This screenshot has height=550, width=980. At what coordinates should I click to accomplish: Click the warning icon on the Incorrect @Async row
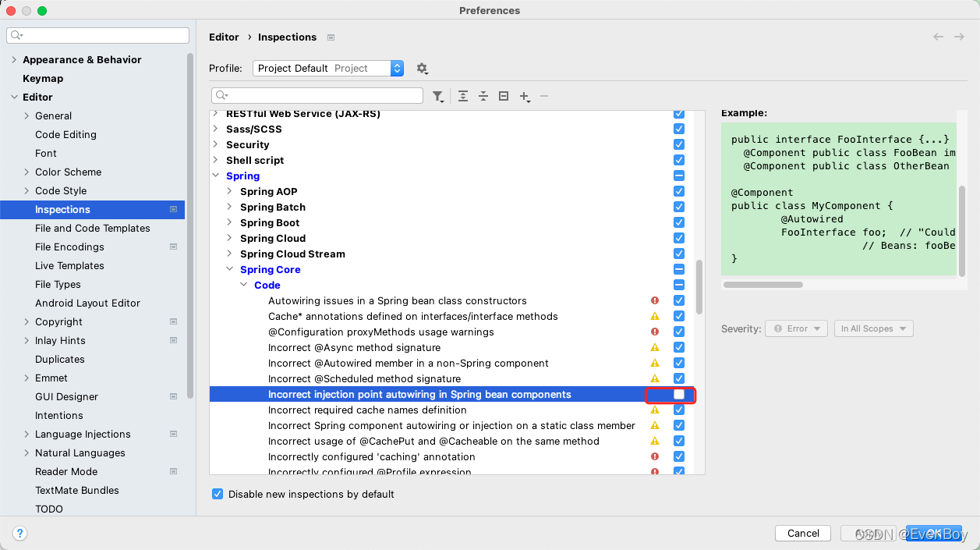pyautogui.click(x=655, y=347)
